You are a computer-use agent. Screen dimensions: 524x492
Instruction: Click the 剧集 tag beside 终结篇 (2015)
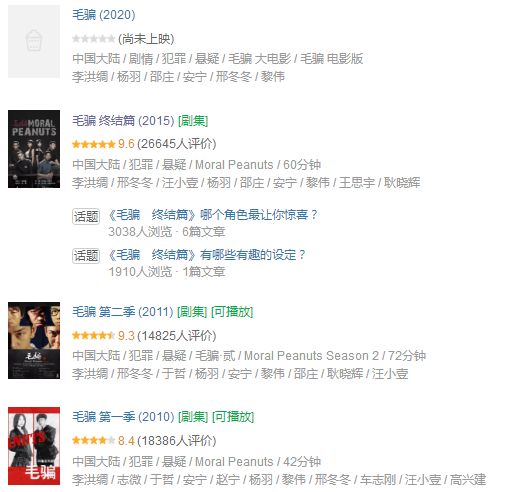tap(193, 121)
